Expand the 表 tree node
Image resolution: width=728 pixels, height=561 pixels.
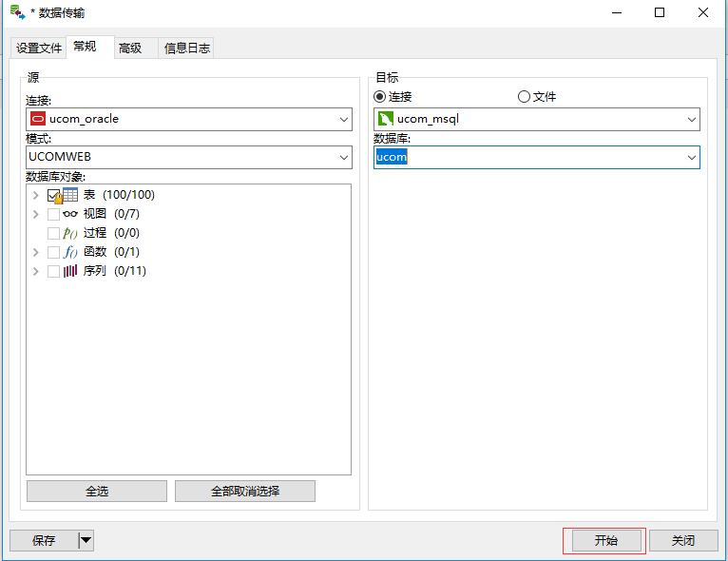tap(36, 196)
